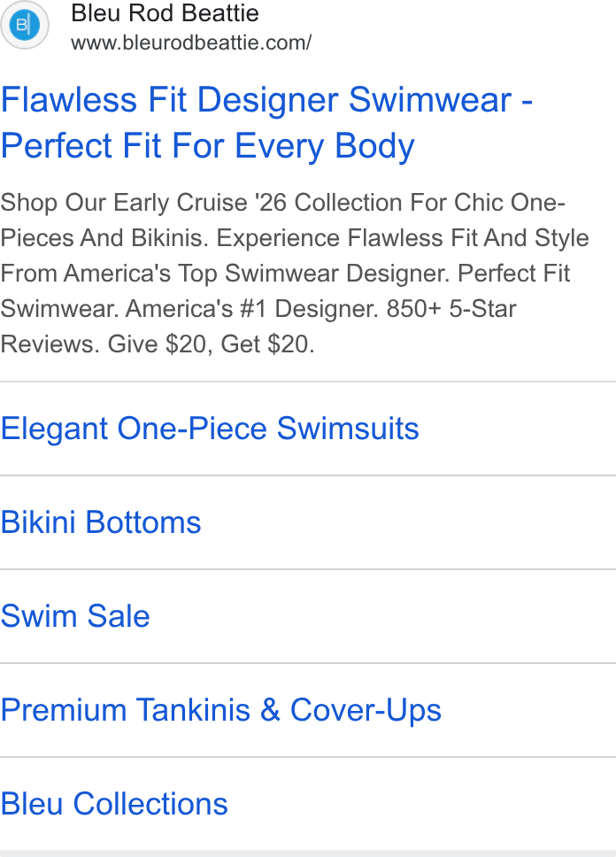The width and height of the screenshot is (616, 857).
Task: Click the 'Give $20, Get $20' text
Action: tap(211, 344)
